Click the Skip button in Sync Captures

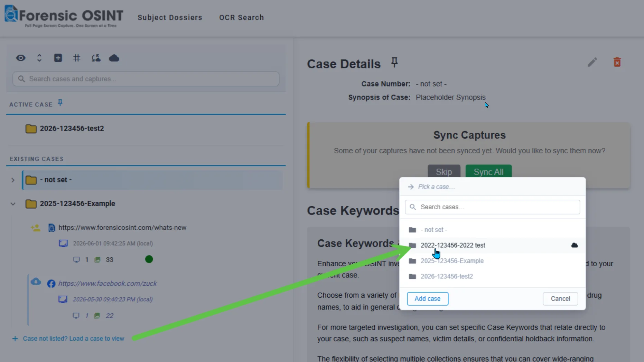pyautogui.click(x=444, y=172)
